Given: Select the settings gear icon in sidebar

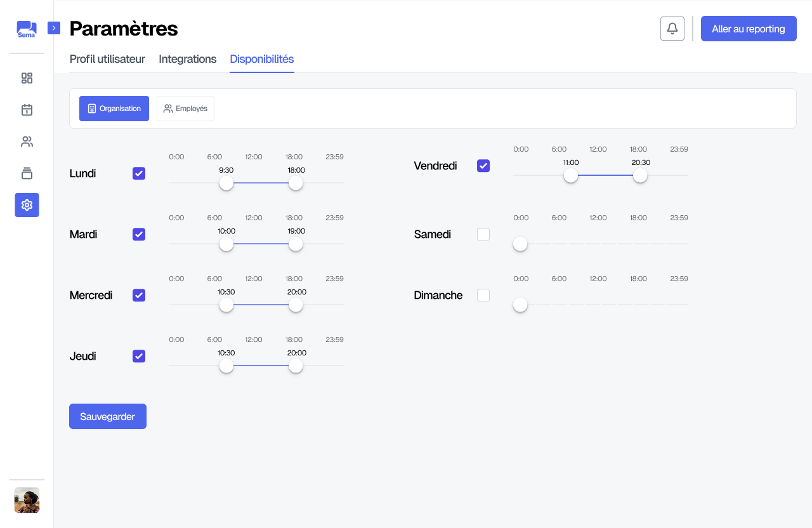Looking at the screenshot, I should click(x=27, y=205).
